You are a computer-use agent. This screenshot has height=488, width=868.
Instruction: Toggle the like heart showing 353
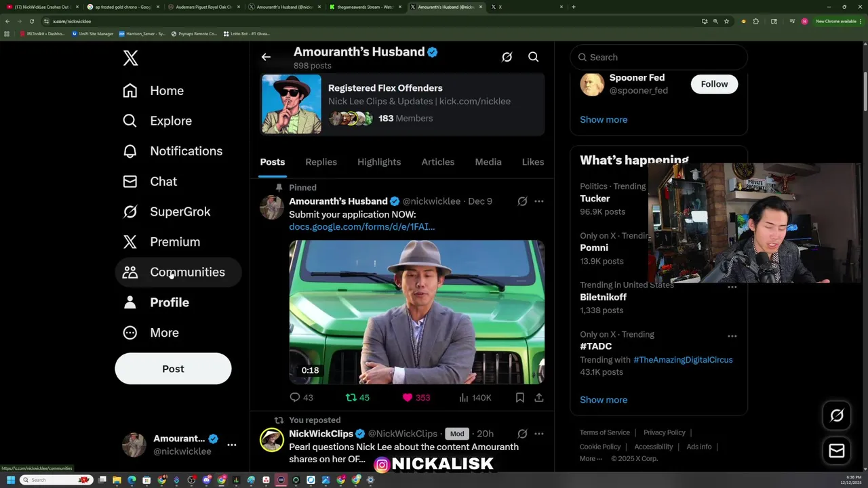(x=408, y=398)
